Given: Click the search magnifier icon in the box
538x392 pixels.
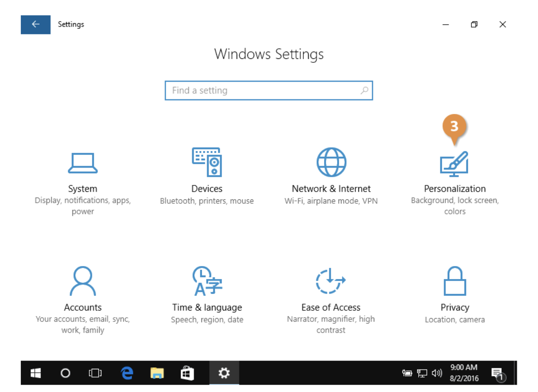Looking at the screenshot, I should (x=365, y=91).
